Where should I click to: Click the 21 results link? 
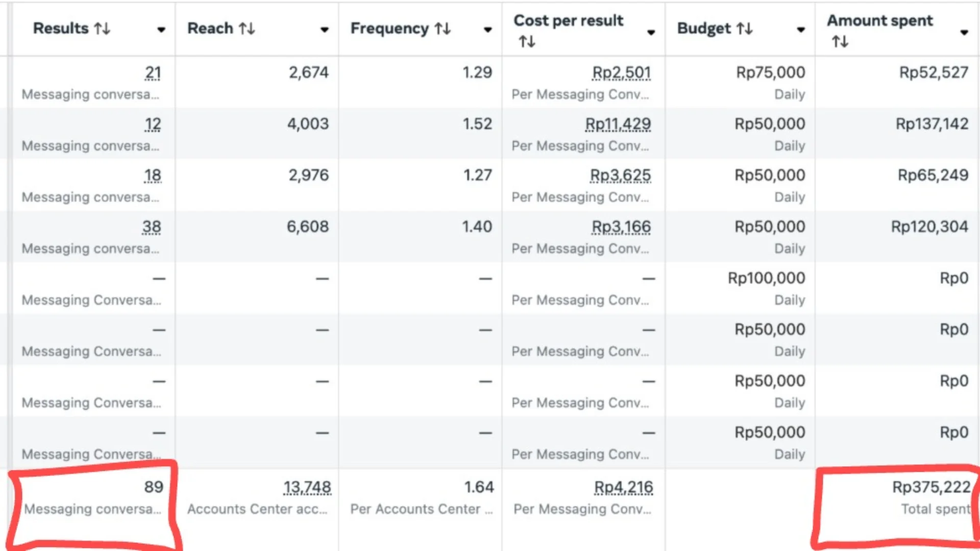pyautogui.click(x=153, y=73)
